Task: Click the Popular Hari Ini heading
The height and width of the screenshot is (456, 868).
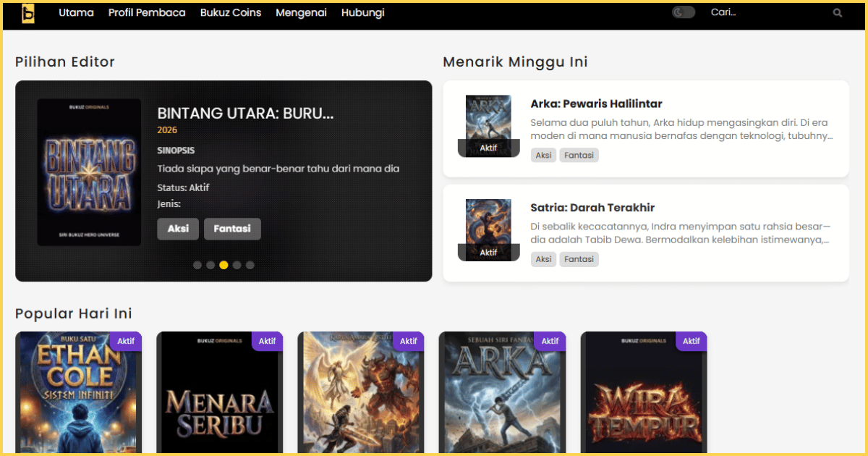Action: (x=74, y=313)
